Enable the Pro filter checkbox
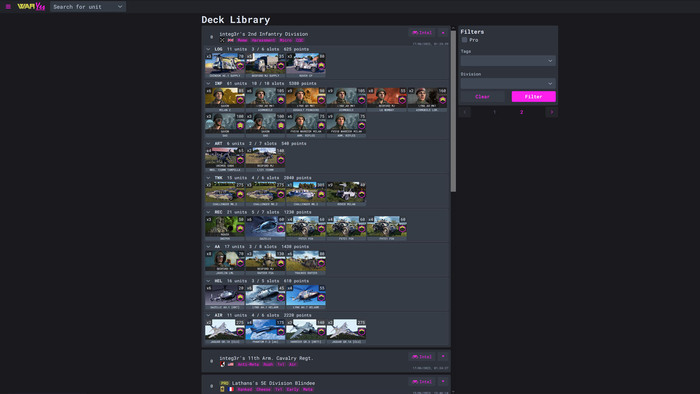 464,40
